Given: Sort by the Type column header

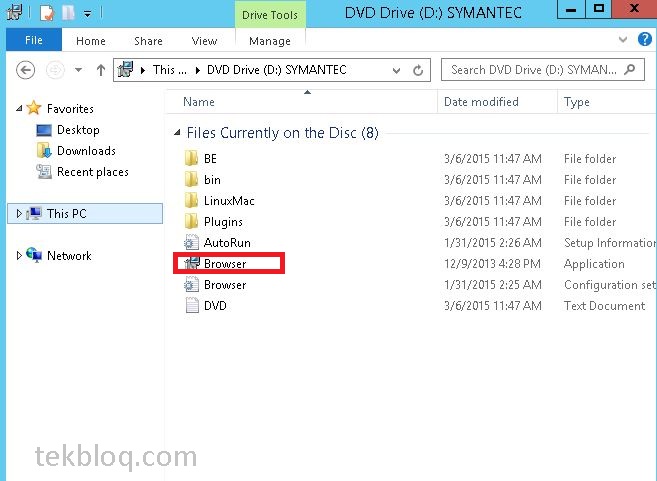Looking at the screenshot, I should click(x=577, y=102).
